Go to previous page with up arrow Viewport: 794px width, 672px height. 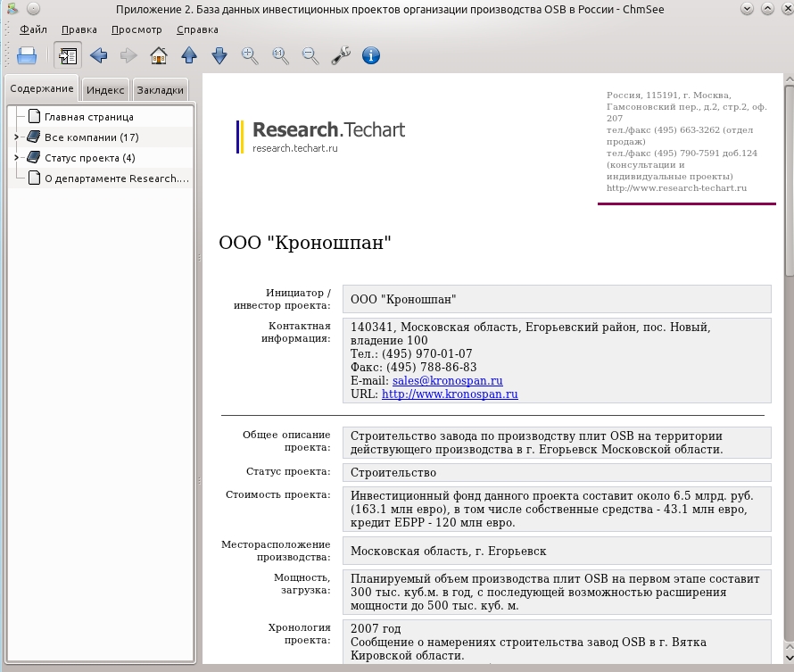189,55
